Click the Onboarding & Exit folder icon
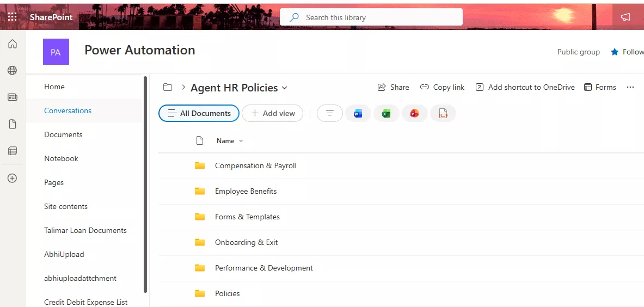The image size is (644, 307). (200, 242)
